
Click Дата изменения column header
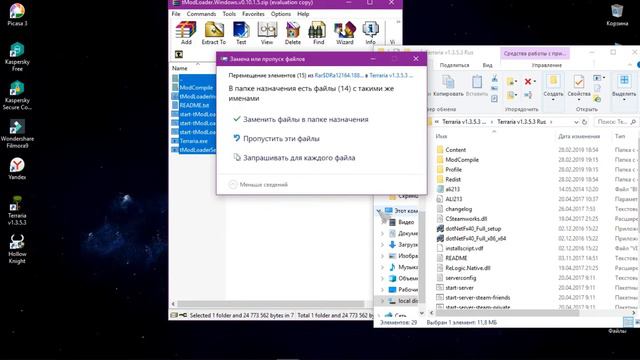point(579,136)
